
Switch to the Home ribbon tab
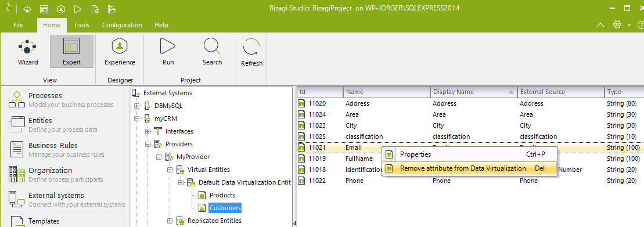point(52,25)
